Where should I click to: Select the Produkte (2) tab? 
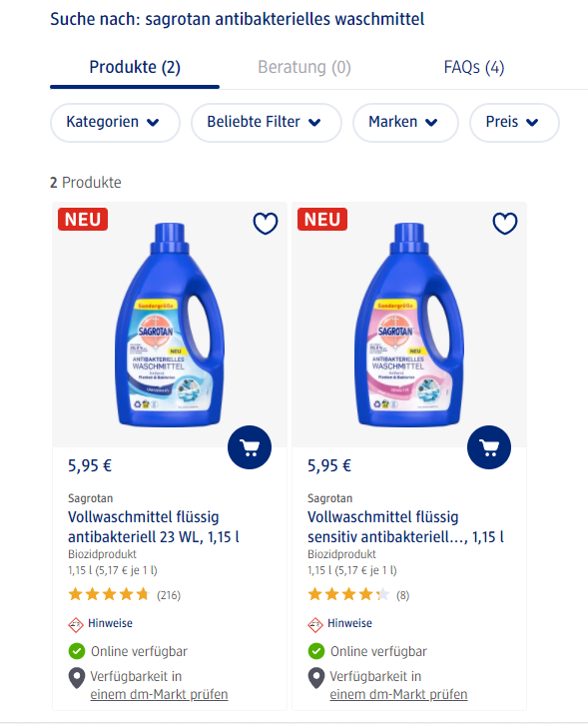135,68
